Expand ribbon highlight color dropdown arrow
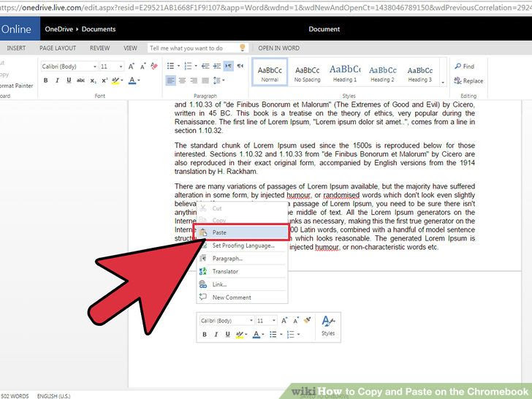 point(122,80)
